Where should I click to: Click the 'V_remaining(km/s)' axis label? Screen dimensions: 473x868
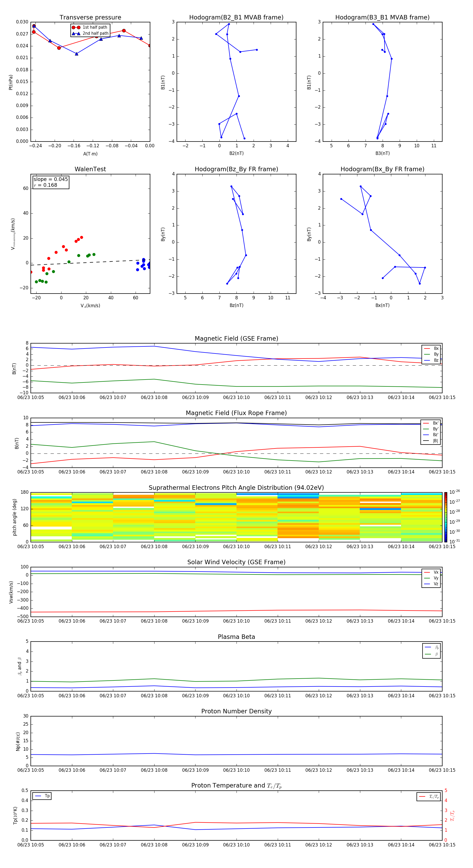13,234
